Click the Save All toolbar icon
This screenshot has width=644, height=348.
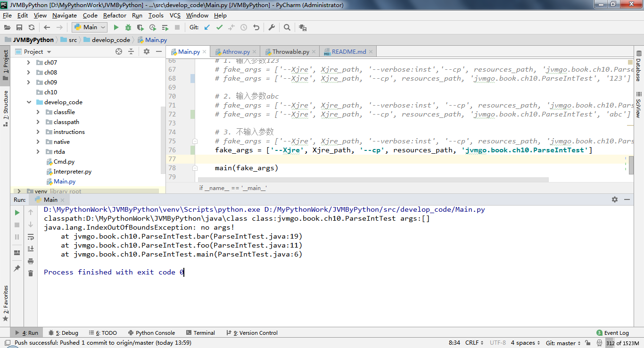click(x=19, y=27)
